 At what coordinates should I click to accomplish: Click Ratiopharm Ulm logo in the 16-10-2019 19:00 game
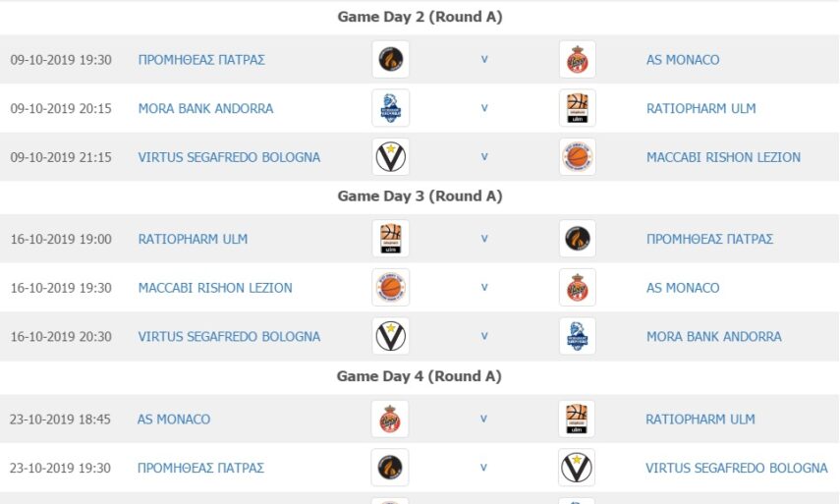(391, 239)
